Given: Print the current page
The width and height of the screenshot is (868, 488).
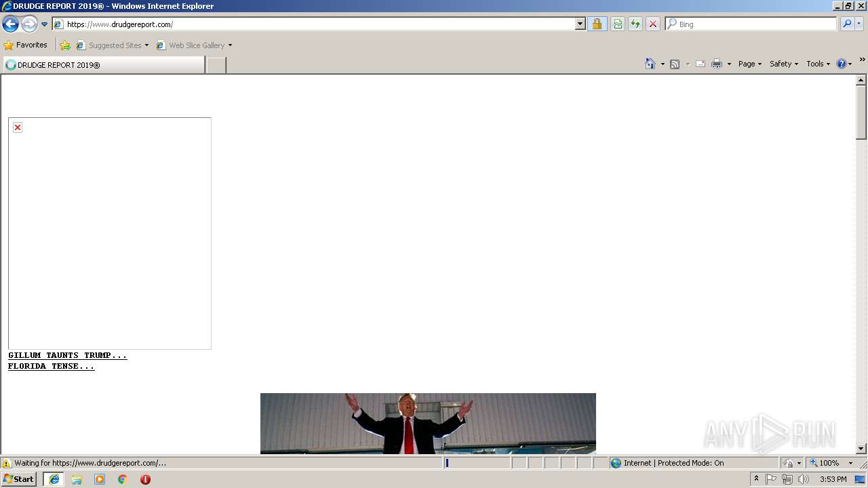Looking at the screenshot, I should coord(717,64).
